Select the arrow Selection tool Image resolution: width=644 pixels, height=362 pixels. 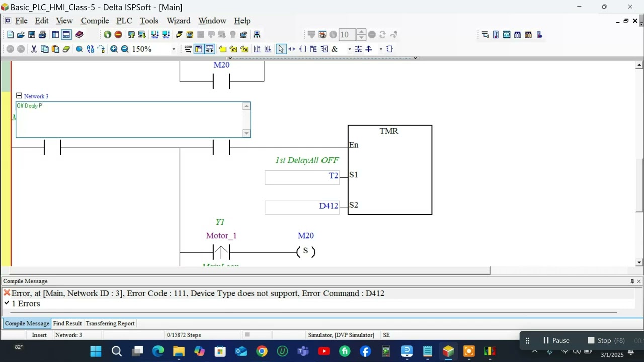tap(281, 49)
